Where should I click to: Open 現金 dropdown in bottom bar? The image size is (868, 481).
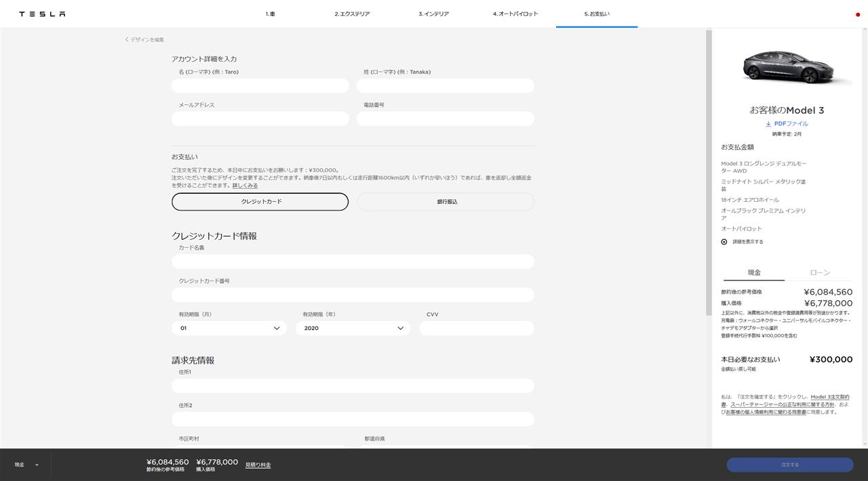27,465
